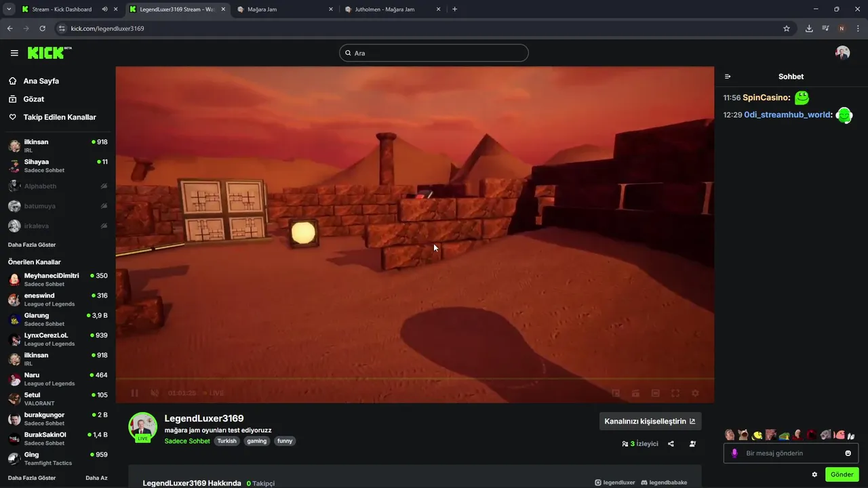Type in the Bir mesaj gönderin field

pyautogui.click(x=791, y=453)
